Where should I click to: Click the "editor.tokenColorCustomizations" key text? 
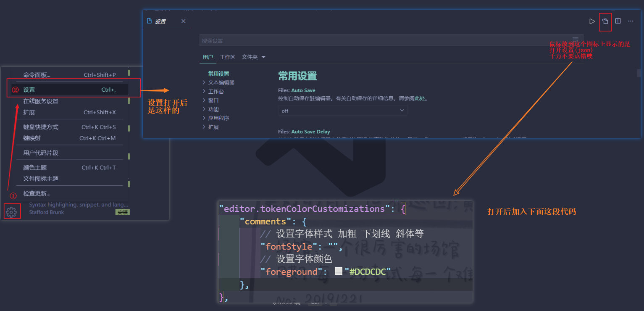point(305,209)
